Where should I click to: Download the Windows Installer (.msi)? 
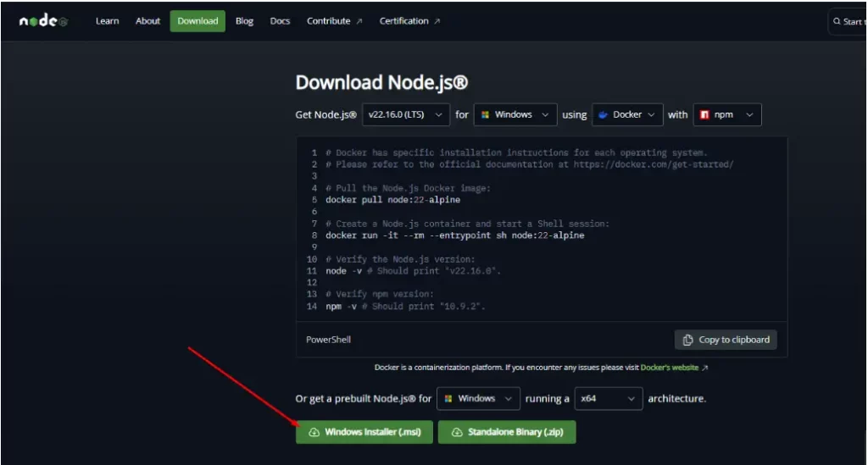[364, 432]
